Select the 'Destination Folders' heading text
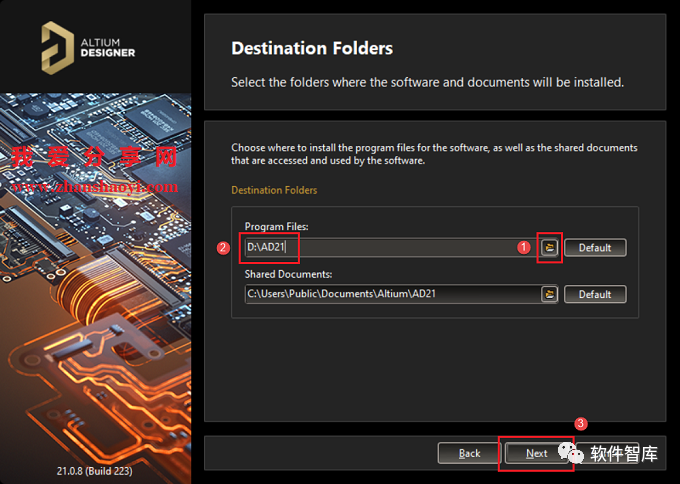 click(x=312, y=48)
